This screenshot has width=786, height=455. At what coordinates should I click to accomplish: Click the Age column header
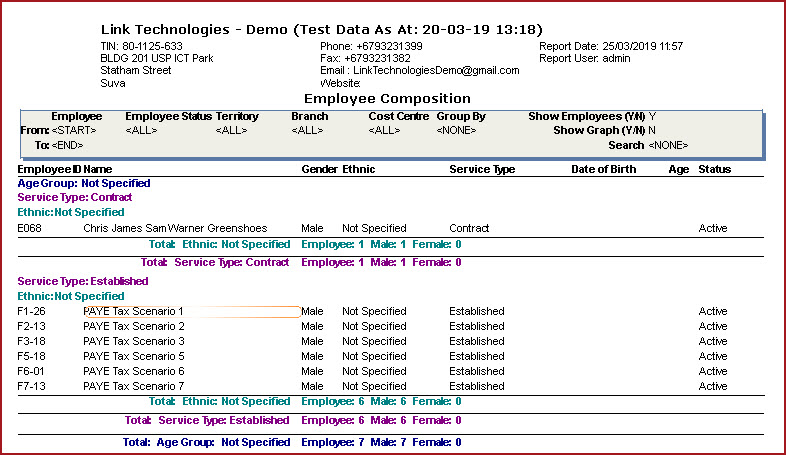click(x=679, y=170)
